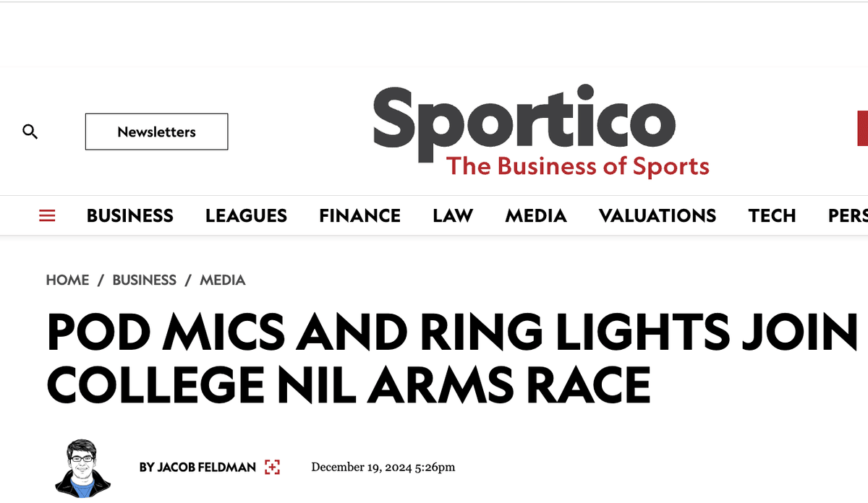Open the Media navigation item
Image resolution: width=868 pixels, height=503 pixels.
(x=536, y=215)
